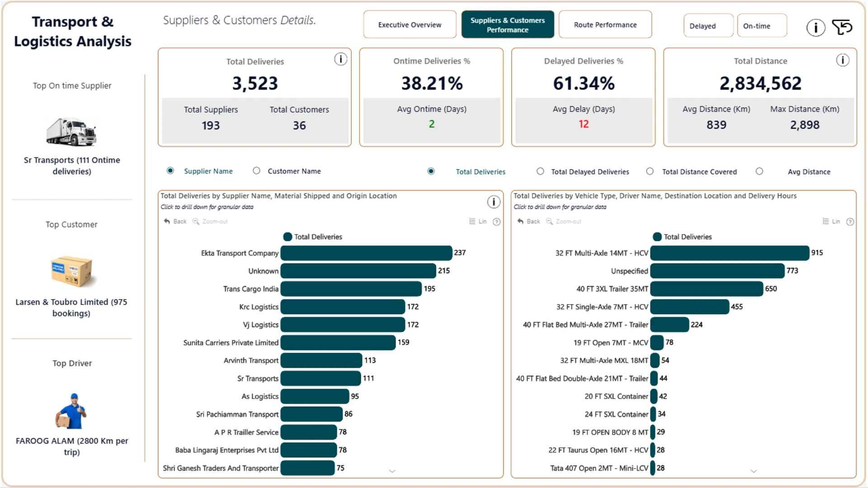Click the Ekta Transport Company bar
868x488 pixels.
pos(367,253)
